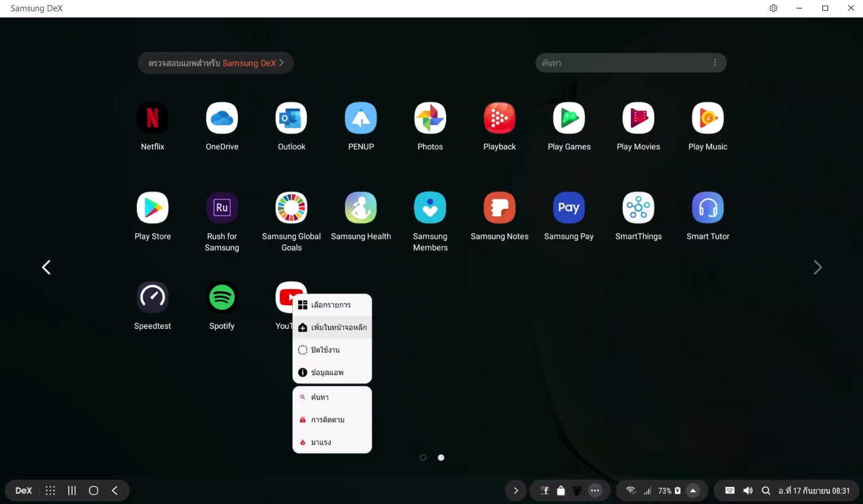
Task: Click the 'ตรวจสอบแอพสำหรับ Samsung DeX' button
Action: tap(216, 63)
